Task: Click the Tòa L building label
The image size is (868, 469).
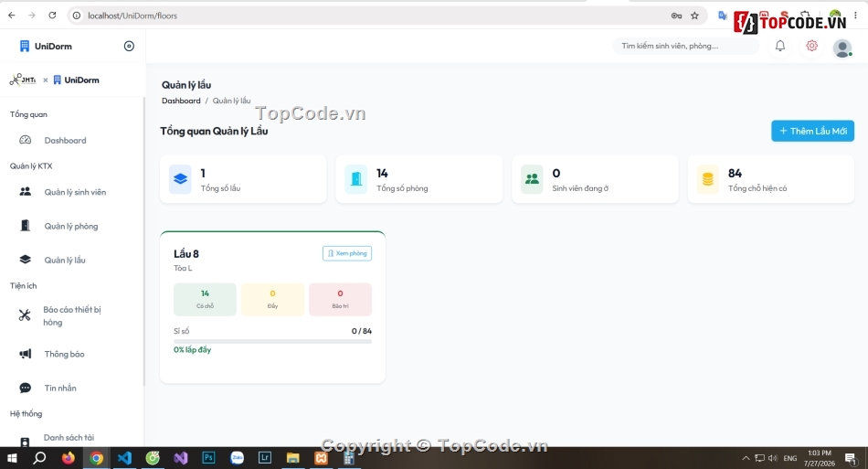Action: tap(183, 268)
